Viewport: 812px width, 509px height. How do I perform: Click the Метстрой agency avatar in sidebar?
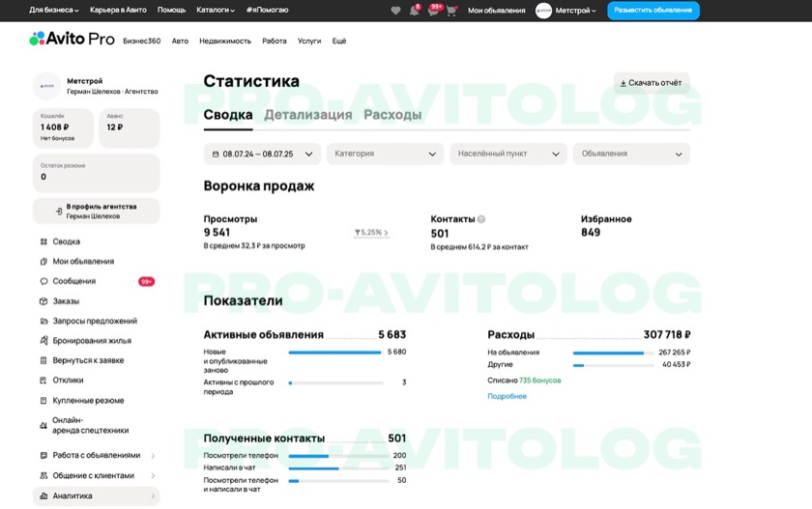tap(47, 86)
